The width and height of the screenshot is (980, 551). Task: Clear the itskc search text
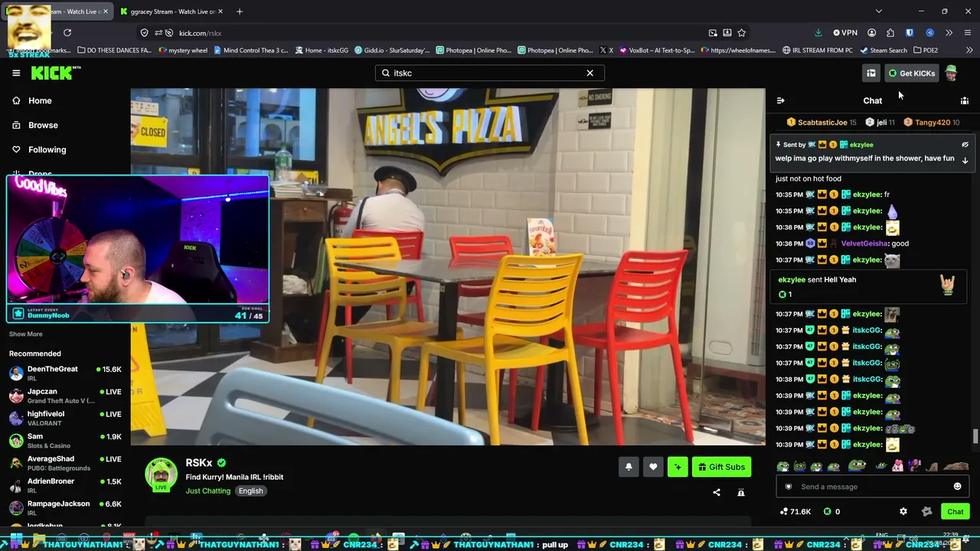coord(590,73)
